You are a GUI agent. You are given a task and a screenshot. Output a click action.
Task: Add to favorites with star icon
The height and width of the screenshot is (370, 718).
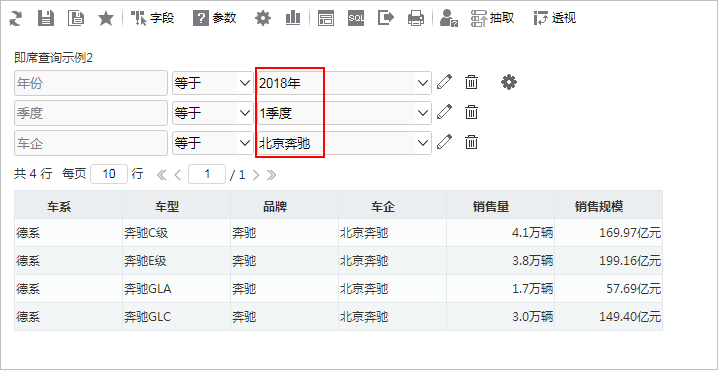pyautogui.click(x=106, y=19)
